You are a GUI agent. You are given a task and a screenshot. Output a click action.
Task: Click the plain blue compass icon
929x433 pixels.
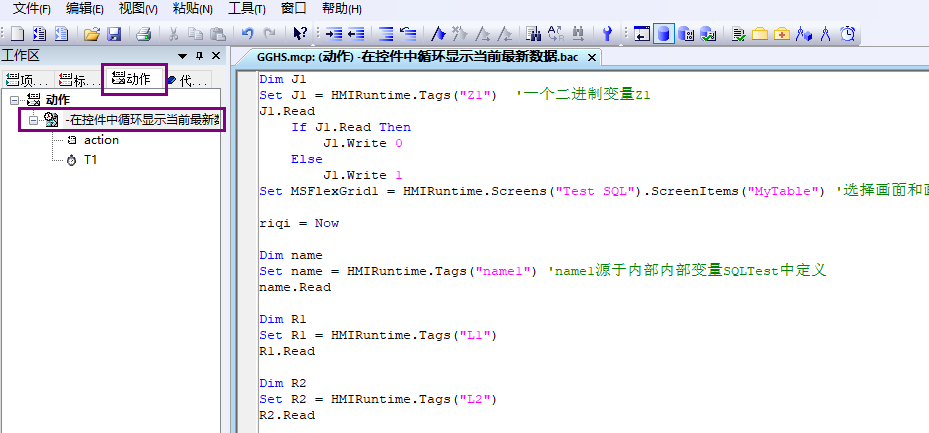tap(825, 34)
